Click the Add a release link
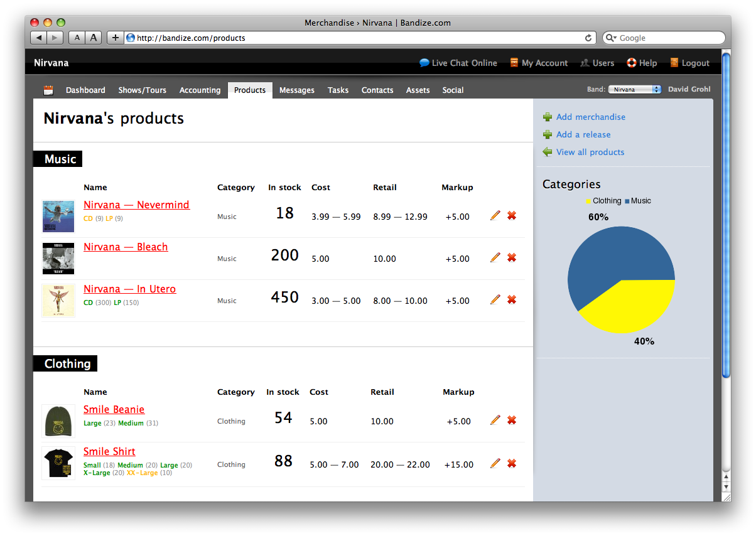 [x=583, y=134]
